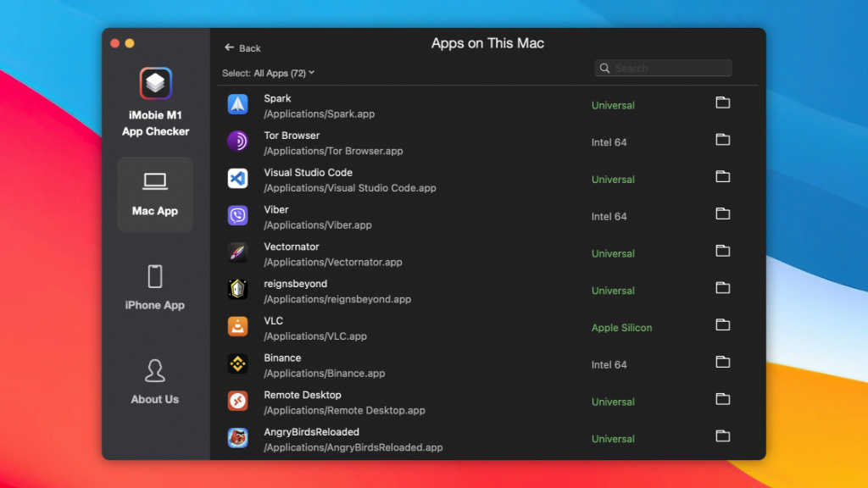Click Universal status for Remote Desktop
The height and width of the screenshot is (488, 868).
tap(613, 402)
